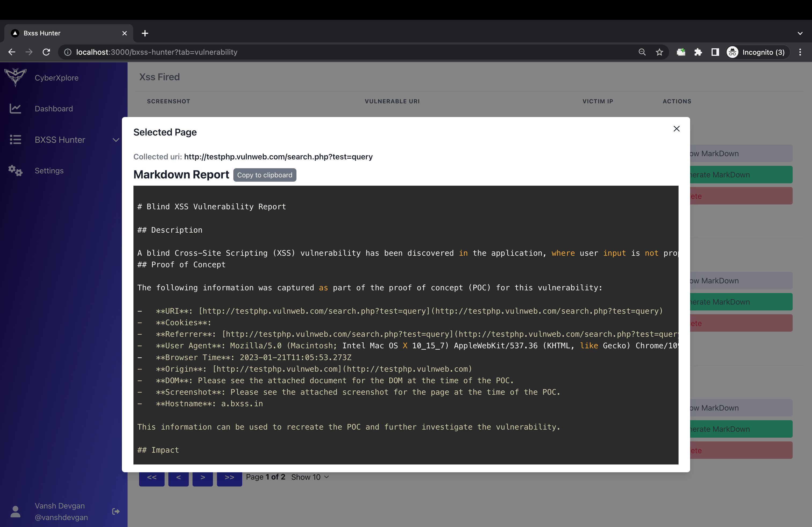Click the Victim IP column header

point(597,101)
